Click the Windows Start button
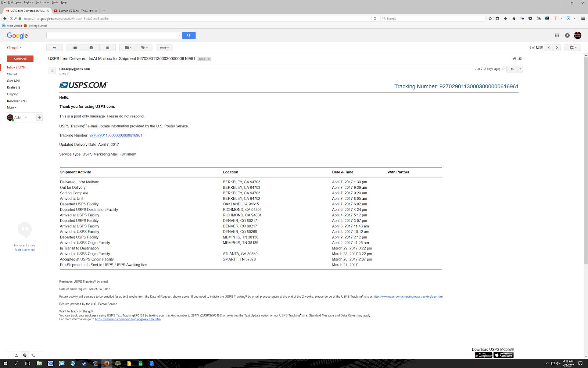 [x=5, y=364]
